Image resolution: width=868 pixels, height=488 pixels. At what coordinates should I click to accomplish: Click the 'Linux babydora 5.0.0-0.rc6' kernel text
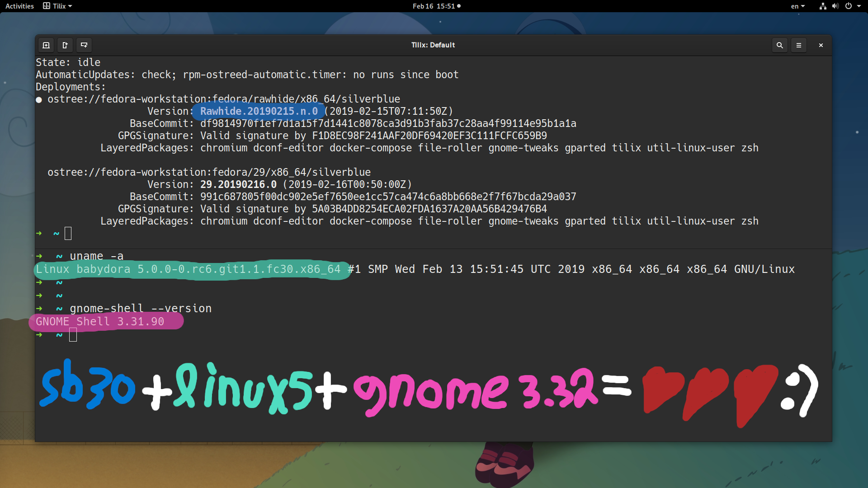pos(188,269)
